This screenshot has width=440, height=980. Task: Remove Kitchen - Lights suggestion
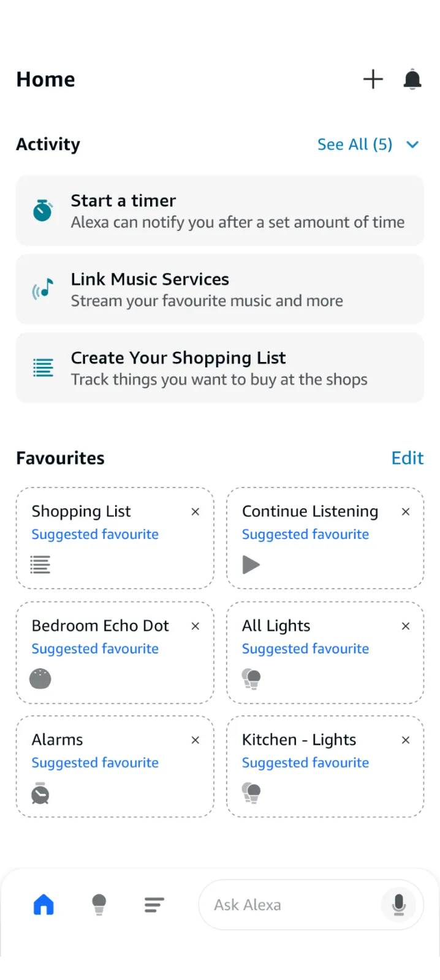pos(406,740)
